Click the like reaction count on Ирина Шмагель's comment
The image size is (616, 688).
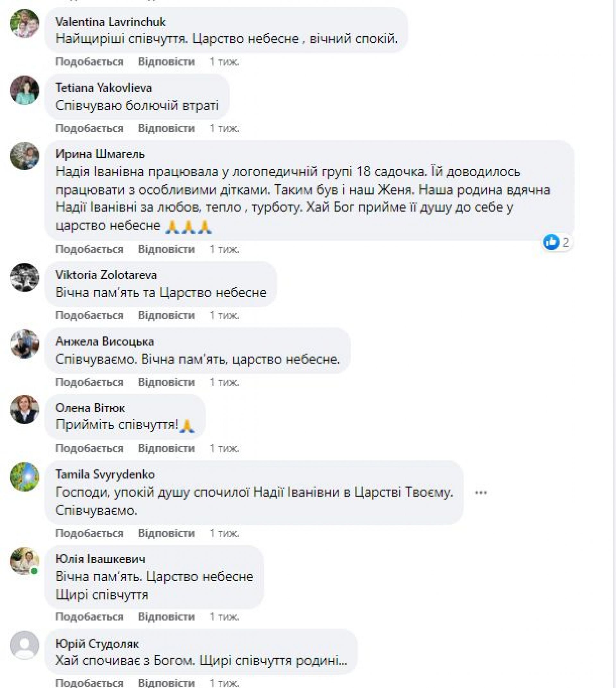tap(557, 242)
